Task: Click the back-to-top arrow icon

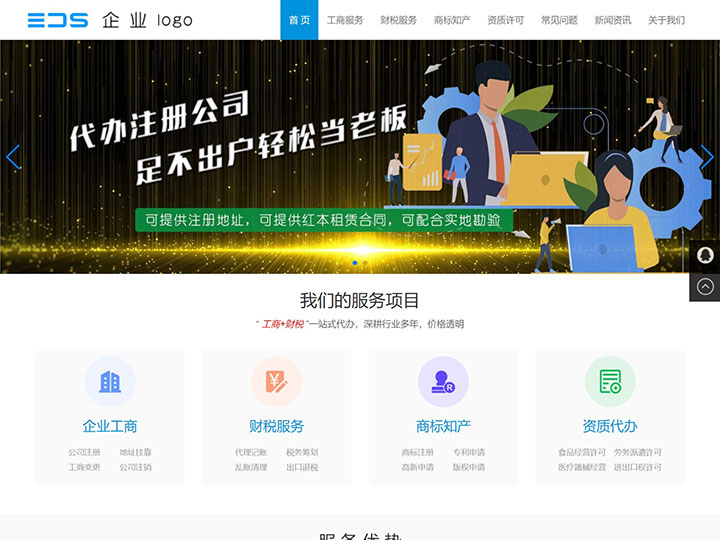Action: pyautogui.click(x=705, y=287)
